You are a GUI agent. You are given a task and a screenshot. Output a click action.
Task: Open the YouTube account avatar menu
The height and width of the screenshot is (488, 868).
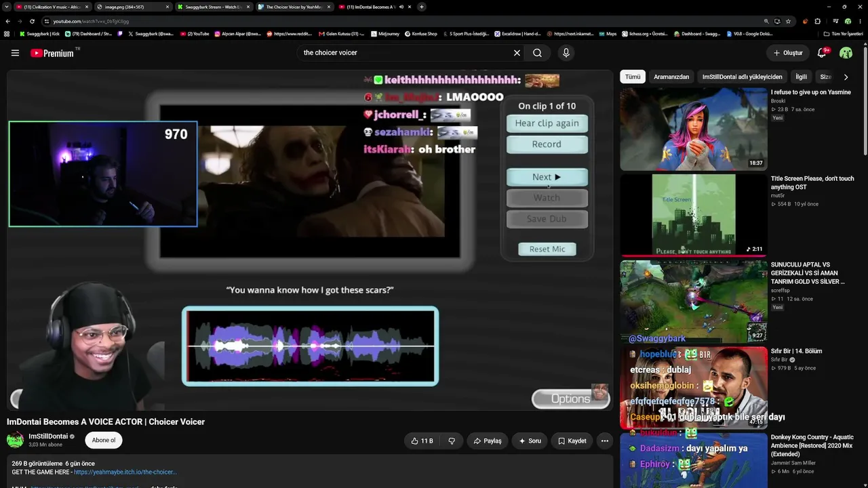[x=846, y=53]
